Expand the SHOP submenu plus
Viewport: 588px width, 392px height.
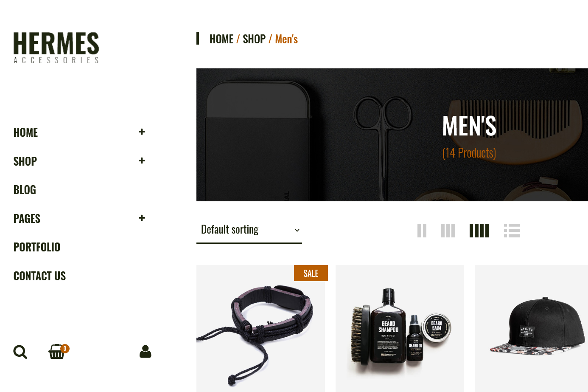coord(142,161)
